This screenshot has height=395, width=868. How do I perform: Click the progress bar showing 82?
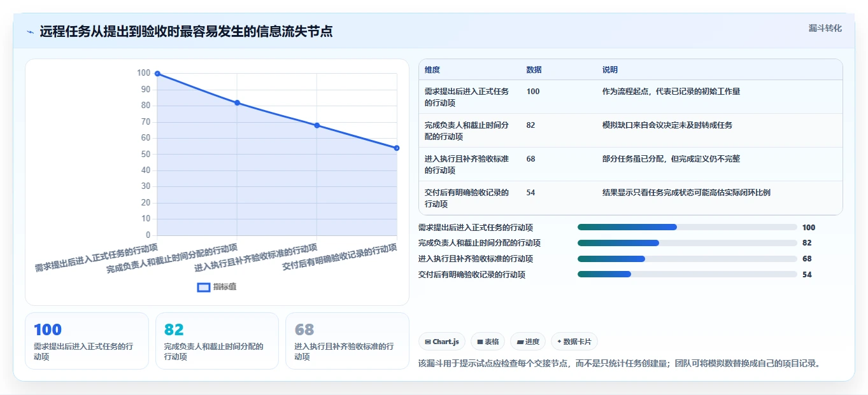pos(687,243)
